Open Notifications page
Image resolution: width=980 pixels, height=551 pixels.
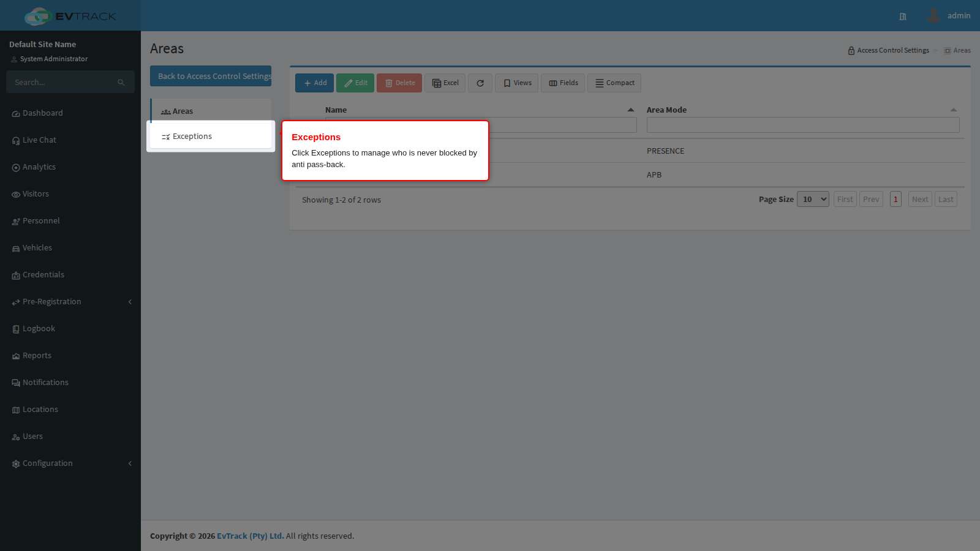70,383
